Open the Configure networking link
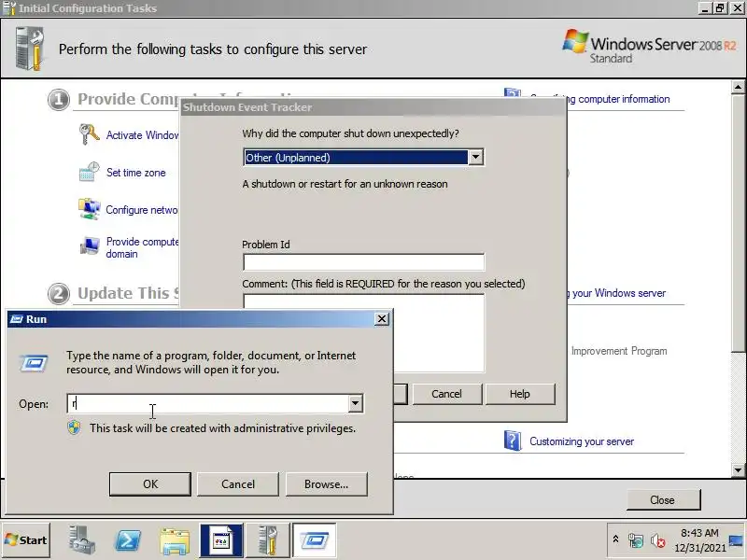Viewport: 747px width, 560px height. (x=142, y=209)
